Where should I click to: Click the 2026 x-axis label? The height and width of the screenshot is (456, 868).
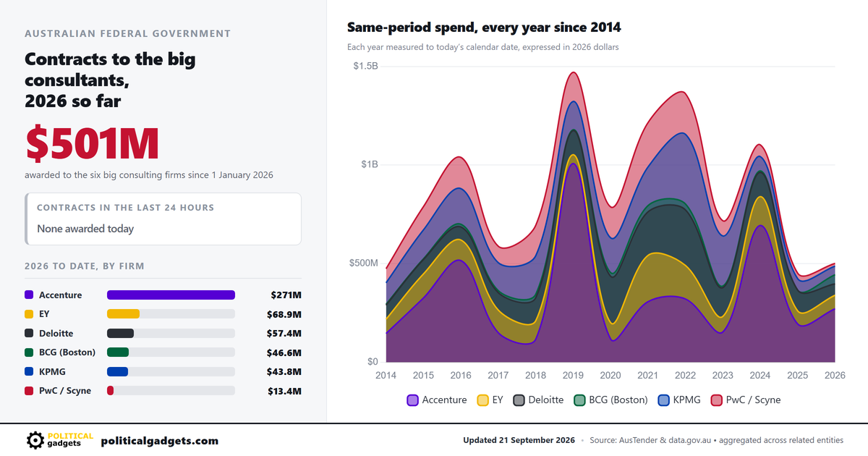click(835, 376)
